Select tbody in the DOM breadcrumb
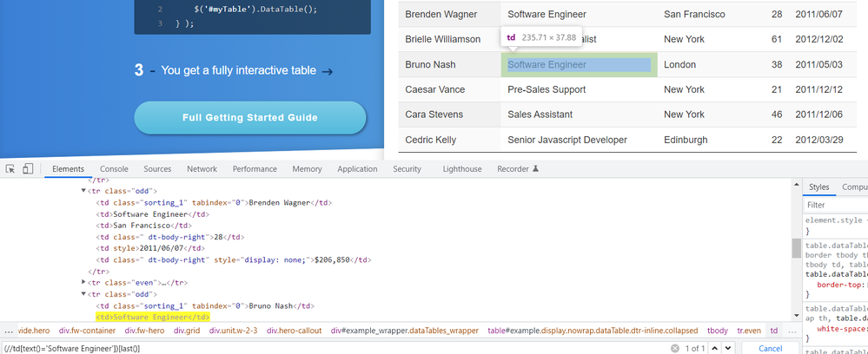868x354 pixels. coord(718,331)
